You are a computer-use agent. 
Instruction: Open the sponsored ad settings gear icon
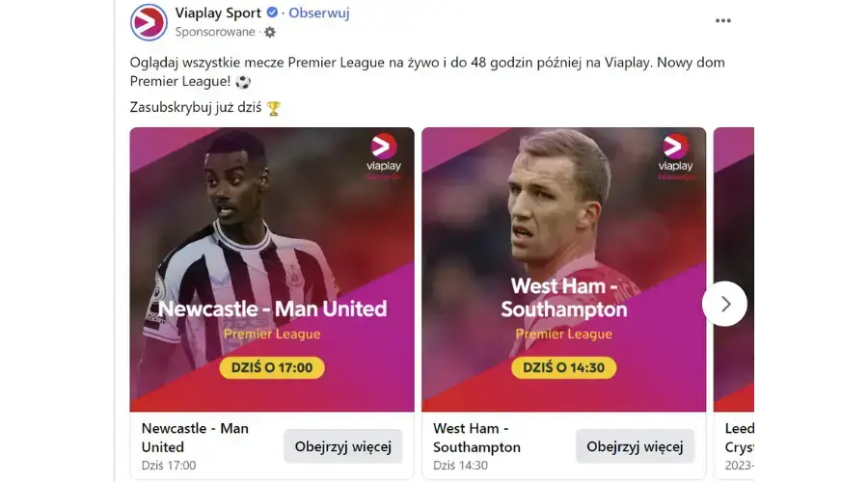[x=270, y=32]
